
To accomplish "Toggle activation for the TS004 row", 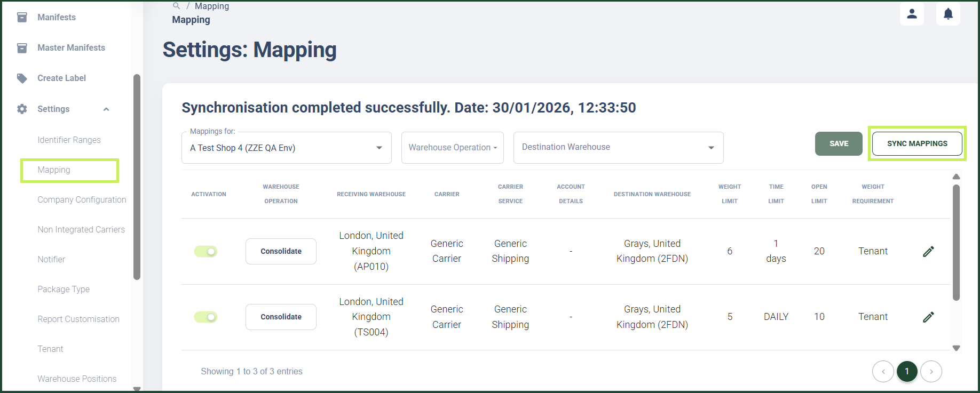I will point(206,317).
